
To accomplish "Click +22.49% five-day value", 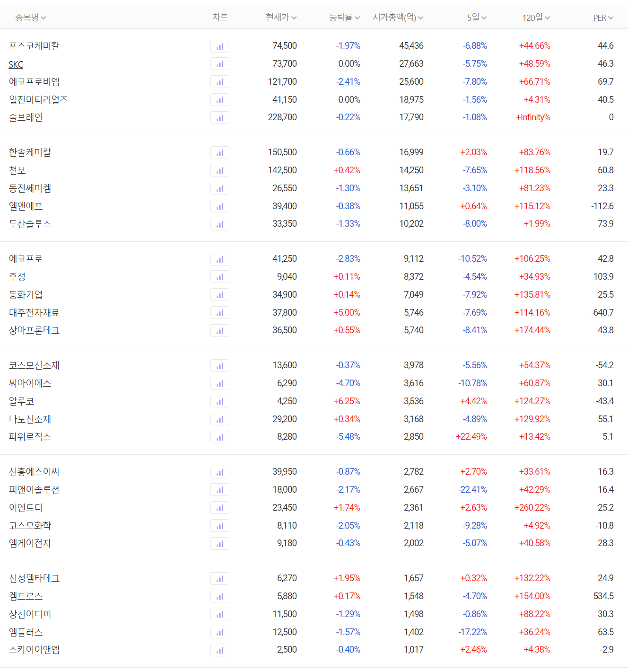I will [471, 437].
